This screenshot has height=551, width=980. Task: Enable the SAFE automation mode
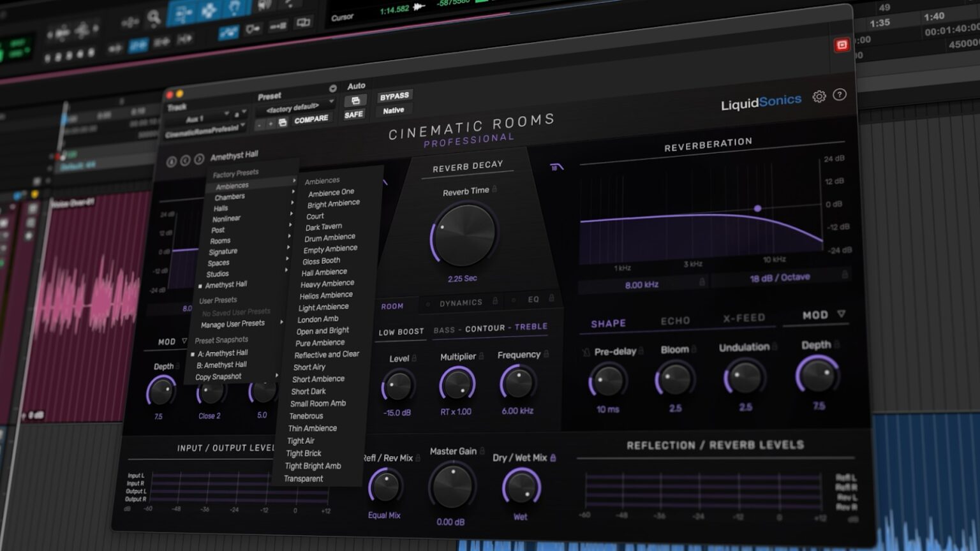click(x=354, y=115)
